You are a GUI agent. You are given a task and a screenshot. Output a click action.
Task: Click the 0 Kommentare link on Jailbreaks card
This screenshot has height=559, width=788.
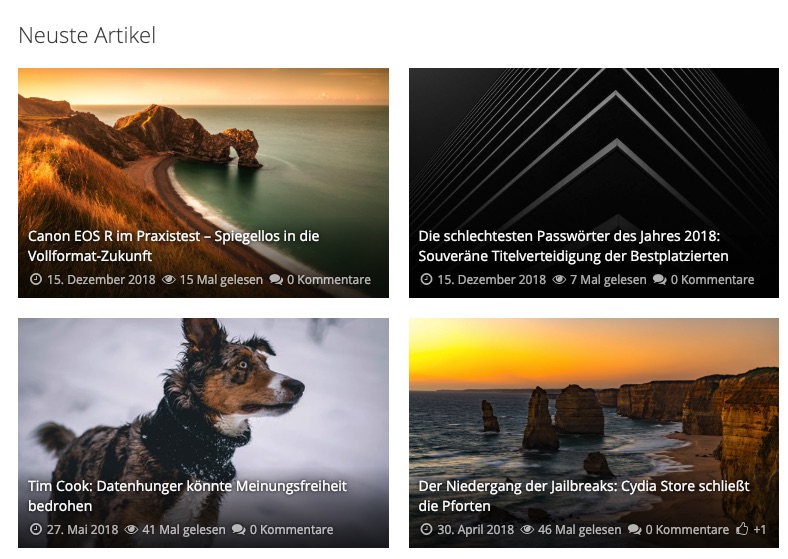click(687, 529)
